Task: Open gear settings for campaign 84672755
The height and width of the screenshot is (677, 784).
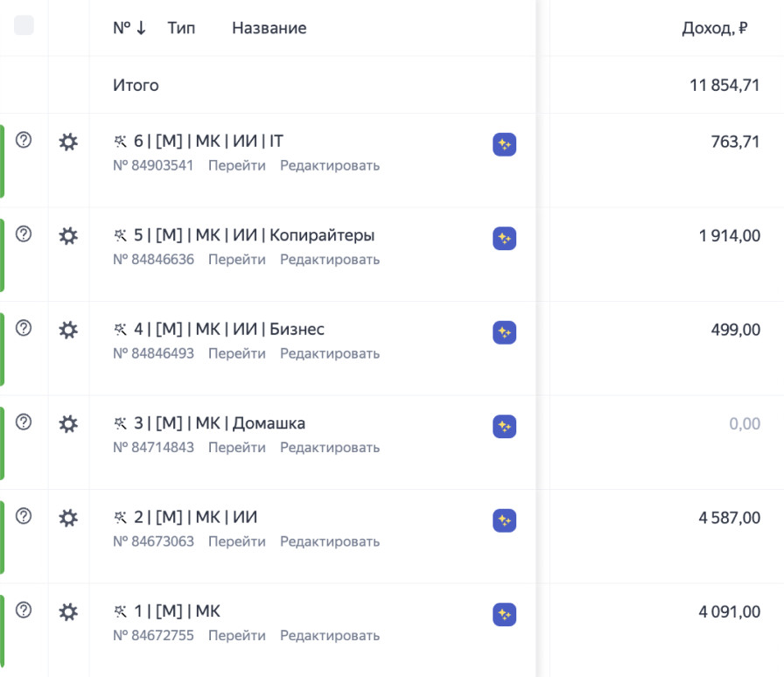Action: coord(68,611)
